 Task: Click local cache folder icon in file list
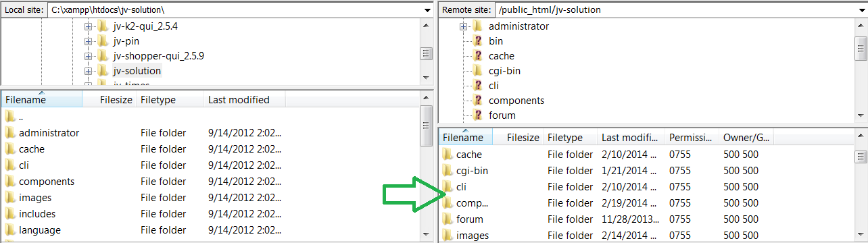9,149
